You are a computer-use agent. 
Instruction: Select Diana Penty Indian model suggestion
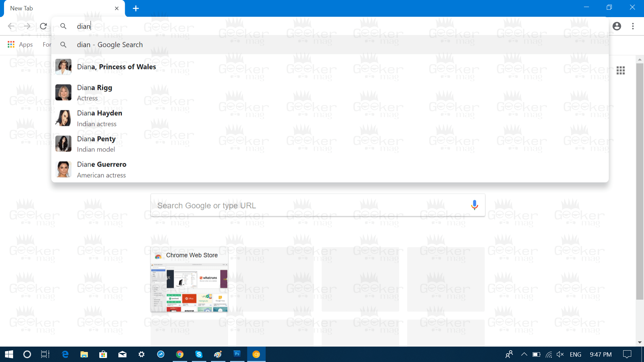coord(330,144)
